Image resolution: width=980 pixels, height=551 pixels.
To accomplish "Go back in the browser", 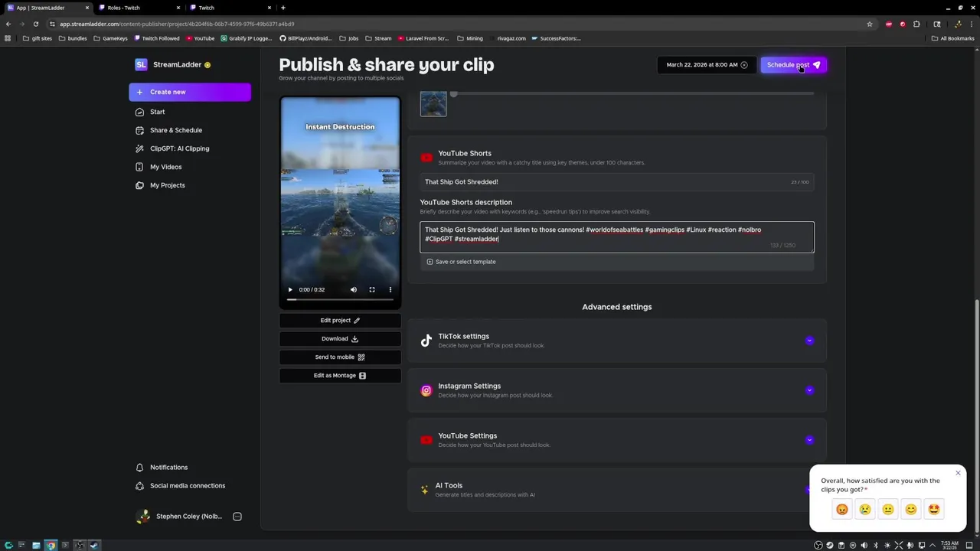I will pyautogui.click(x=8, y=24).
